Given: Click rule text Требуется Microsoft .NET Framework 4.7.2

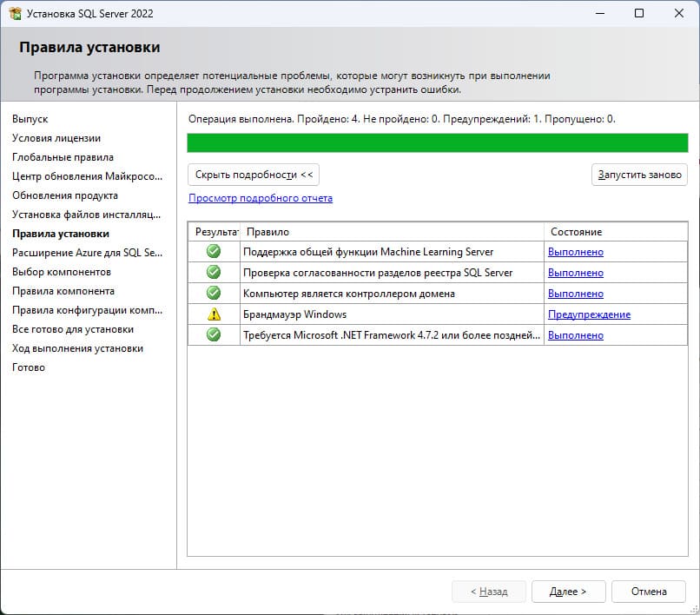Looking at the screenshot, I should [x=392, y=335].
